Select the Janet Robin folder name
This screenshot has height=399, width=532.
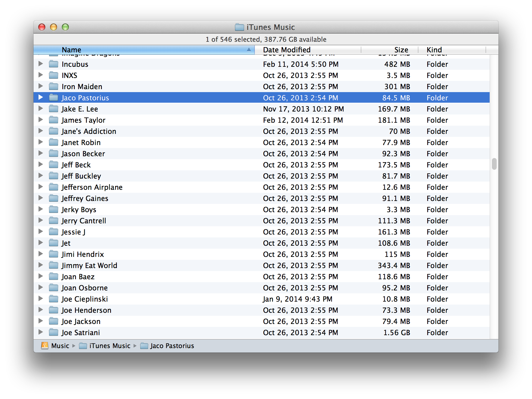pyautogui.click(x=81, y=142)
